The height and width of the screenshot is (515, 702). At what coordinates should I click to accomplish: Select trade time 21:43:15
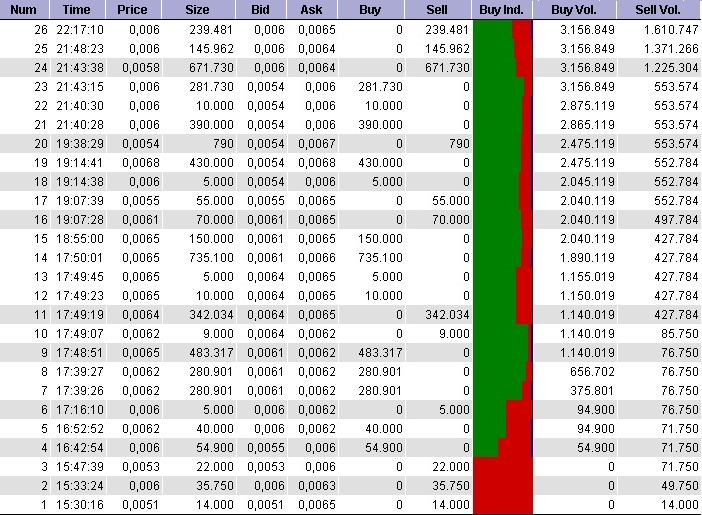tap(80, 87)
